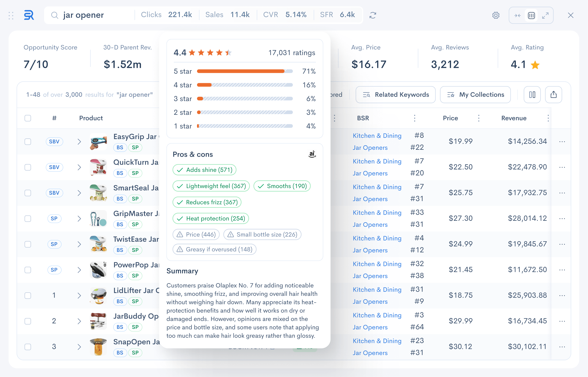
Task: Expand the panel to fullscreen
Action: (x=545, y=15)
